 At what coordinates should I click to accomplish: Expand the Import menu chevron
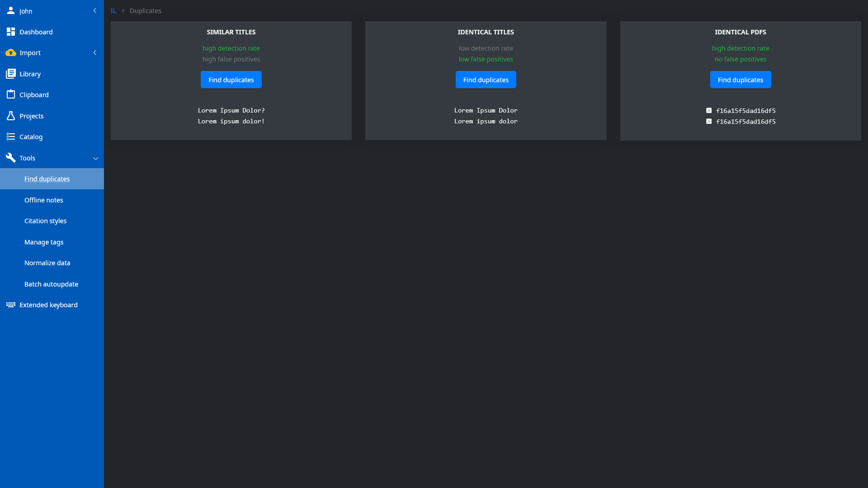click(x=94, y=52)
